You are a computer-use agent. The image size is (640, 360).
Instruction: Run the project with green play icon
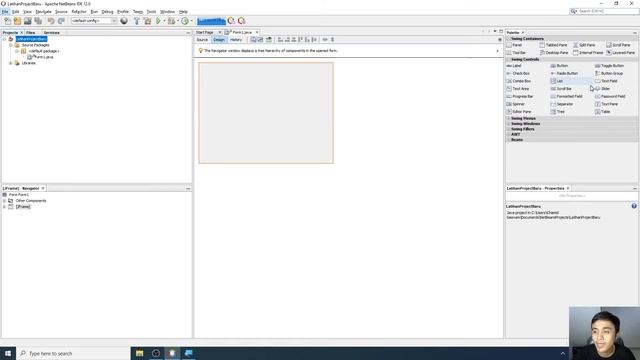point(158,21)
